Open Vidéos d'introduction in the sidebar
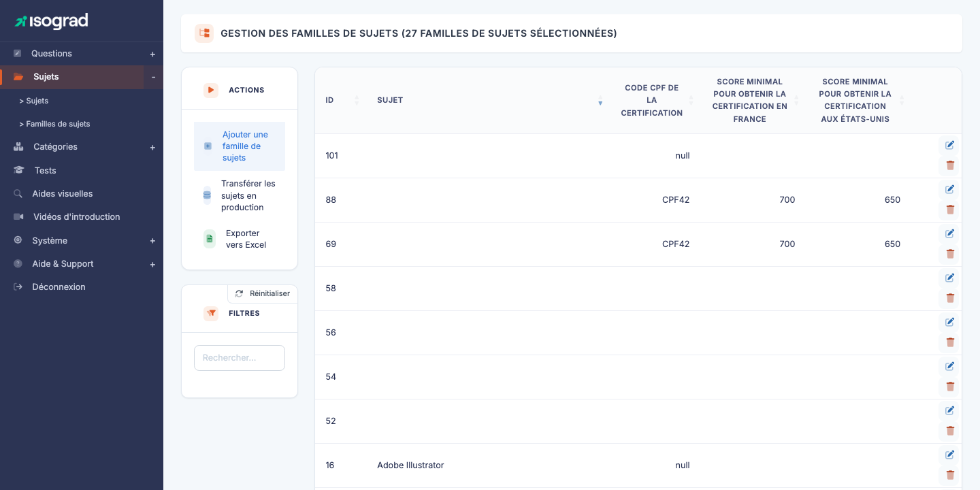Viewport: 980px width, 490px height. coord(77,216)
